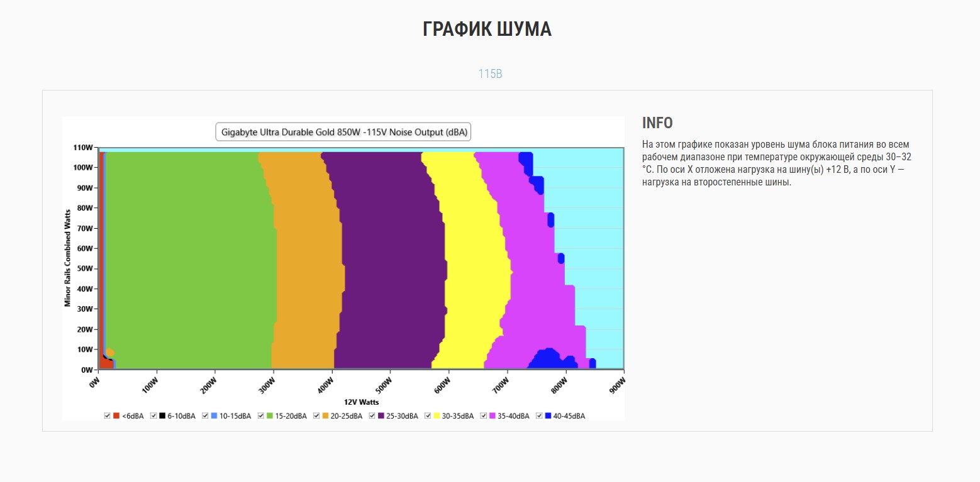Switch to the 115В tab
The width and height of the screenshot is (980, 482).
pyautogui.click(x=490, y=74)
